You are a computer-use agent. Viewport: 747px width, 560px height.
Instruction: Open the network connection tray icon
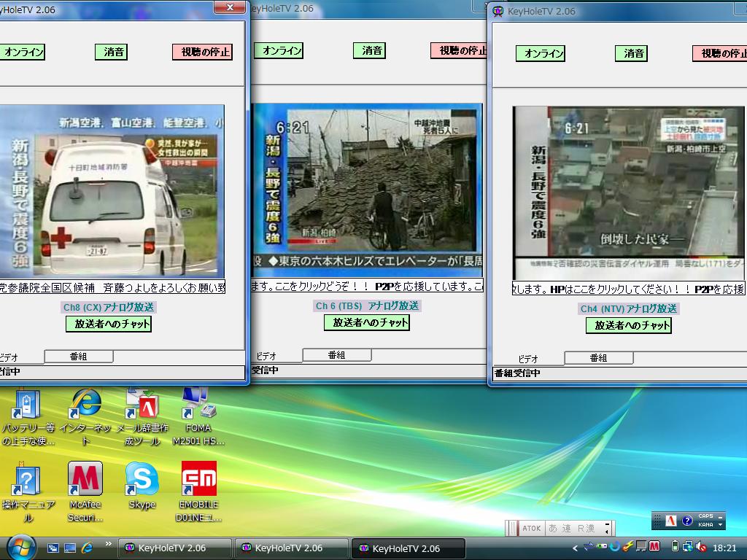click(687, 547)
